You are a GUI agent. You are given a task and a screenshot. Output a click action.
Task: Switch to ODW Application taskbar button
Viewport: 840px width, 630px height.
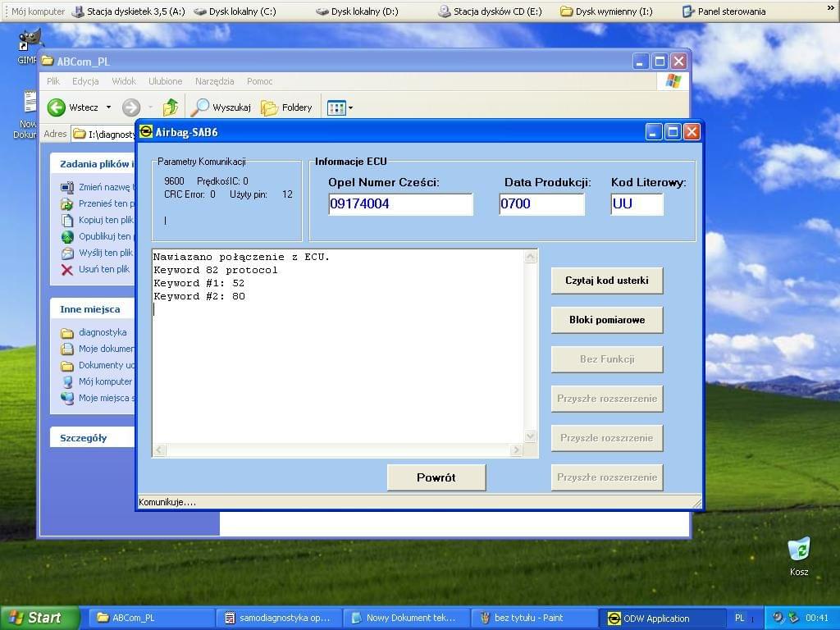click(x=663, y=619)
